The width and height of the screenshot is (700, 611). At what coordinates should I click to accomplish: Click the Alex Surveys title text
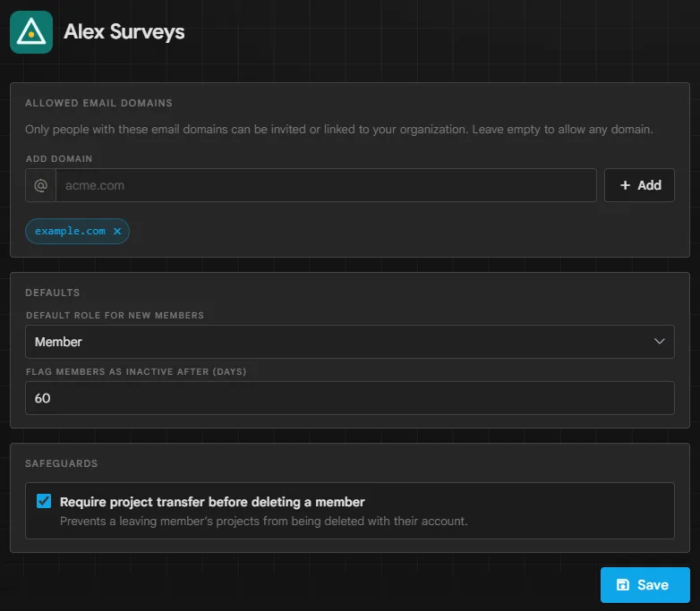tap(124, 32)
